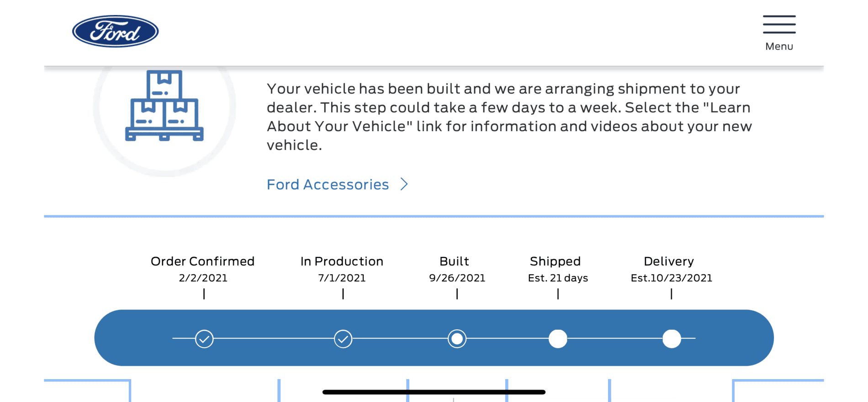Click the Delivery step label
The width and height of the screenshot is (868, 402).
click(x=669, y=261)
